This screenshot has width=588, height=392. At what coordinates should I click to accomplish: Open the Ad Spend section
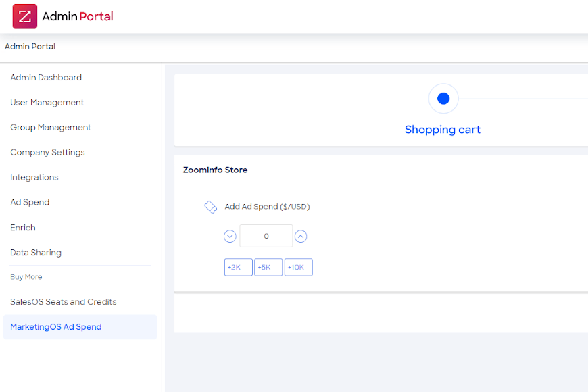pos(30,203)
